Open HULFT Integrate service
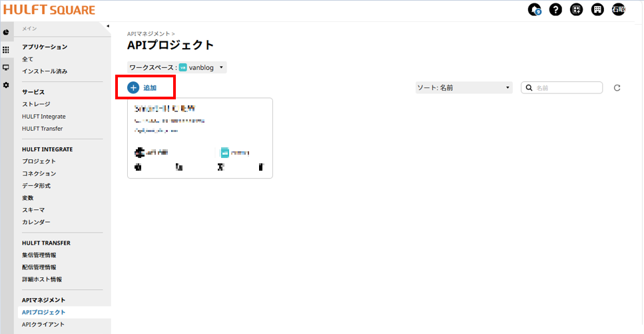The image size is (644, 334). pyautogui.click(x=44, y=117)
